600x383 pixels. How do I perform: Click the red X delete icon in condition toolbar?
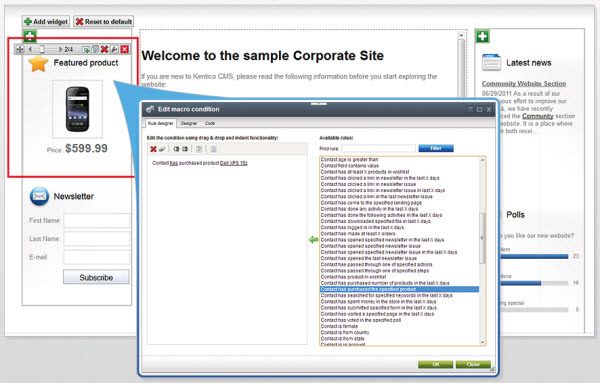pyautogui.click(x=153, y=149)
